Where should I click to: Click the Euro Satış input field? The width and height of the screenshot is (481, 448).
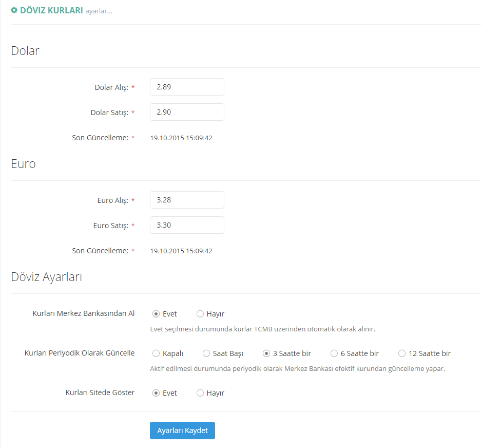(x=187, y=225)
